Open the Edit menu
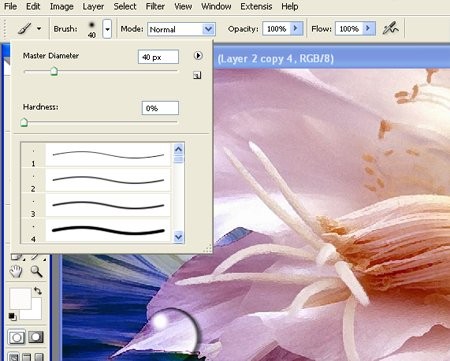The width and height of the screenshot is (450, 361). point(33,6)
